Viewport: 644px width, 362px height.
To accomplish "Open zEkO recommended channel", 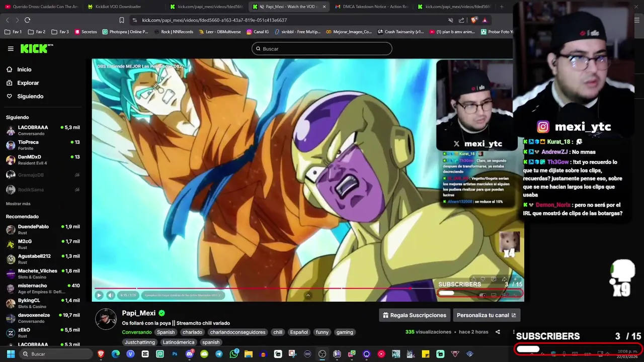I will point(43,333).
